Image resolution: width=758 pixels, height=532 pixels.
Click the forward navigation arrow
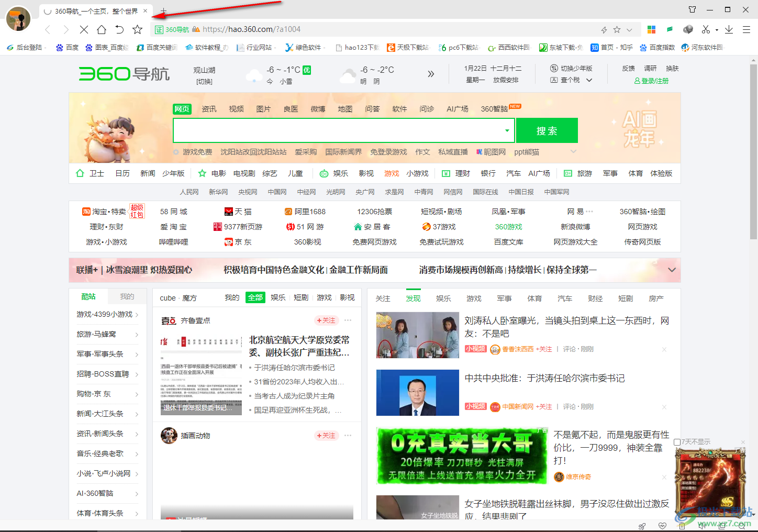pos(66,29)
